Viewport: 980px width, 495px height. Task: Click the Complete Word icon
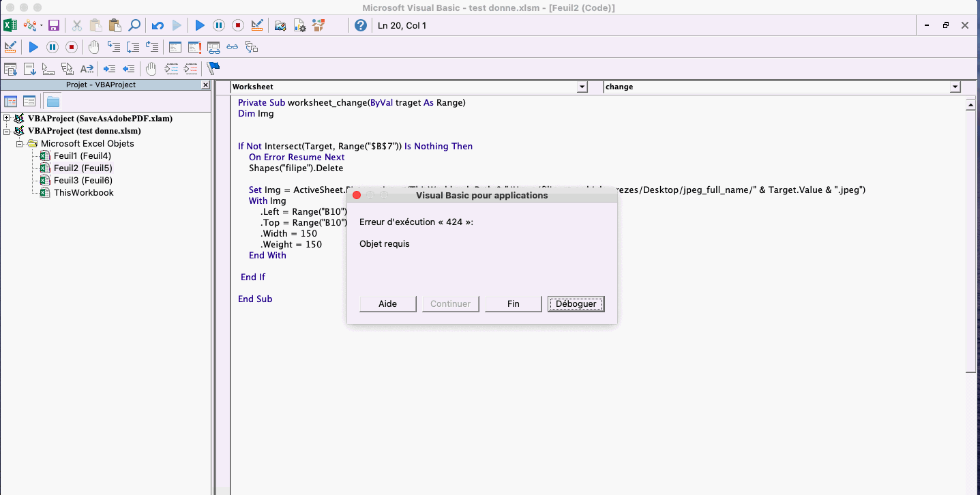click(x=87, y=69)
